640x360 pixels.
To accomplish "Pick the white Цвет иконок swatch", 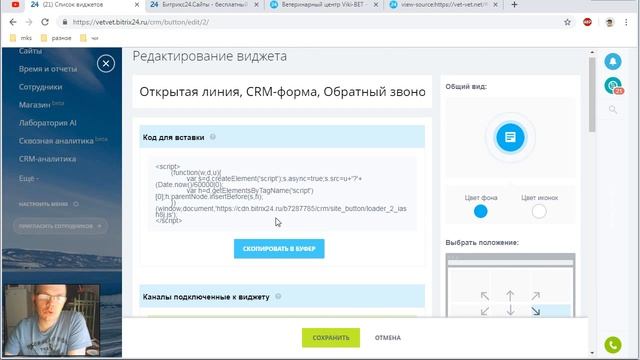I will click(539, 211).
